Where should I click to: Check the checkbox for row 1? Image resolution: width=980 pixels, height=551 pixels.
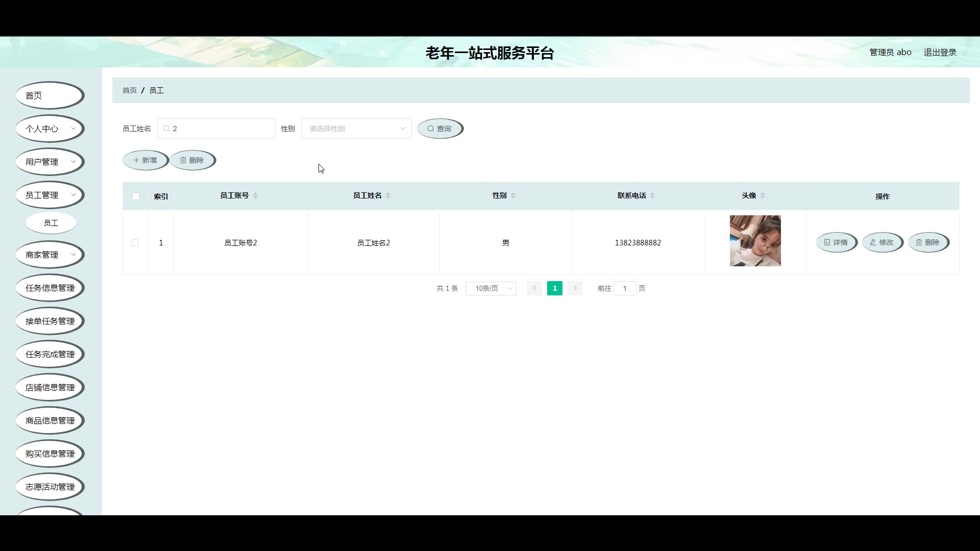tap(135, 243)
